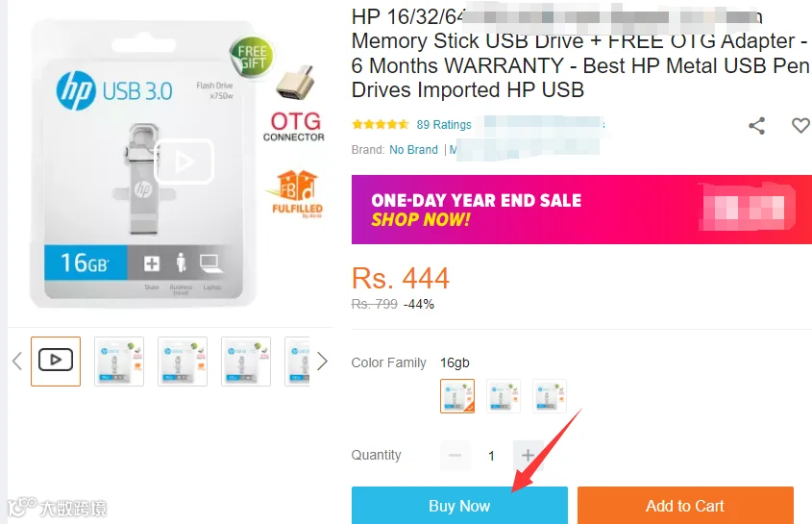Select the video thumbnail in gallery
Image resolution: width=812 pixels, height=524 pixels.
[x=56, y=362]
